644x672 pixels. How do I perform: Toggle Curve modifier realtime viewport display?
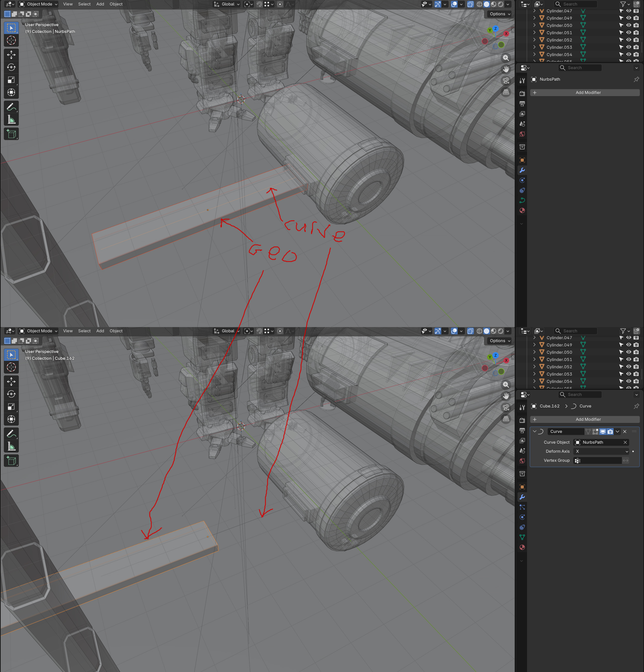[x=602, y=432]
